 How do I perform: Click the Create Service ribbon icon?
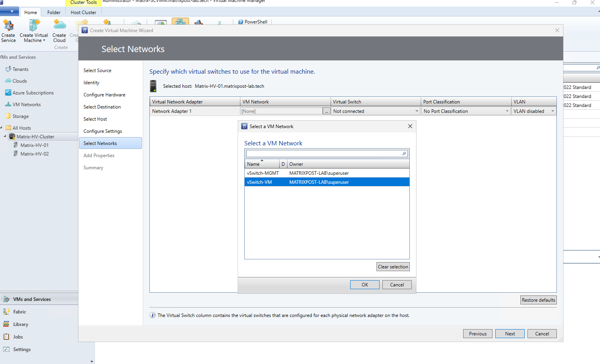(8, 25)
